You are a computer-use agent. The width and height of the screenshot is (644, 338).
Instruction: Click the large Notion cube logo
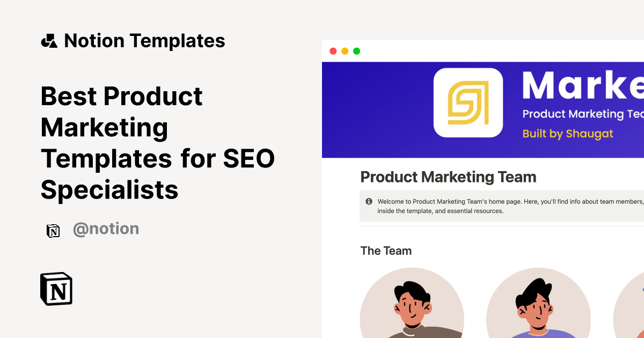point(56,289)
